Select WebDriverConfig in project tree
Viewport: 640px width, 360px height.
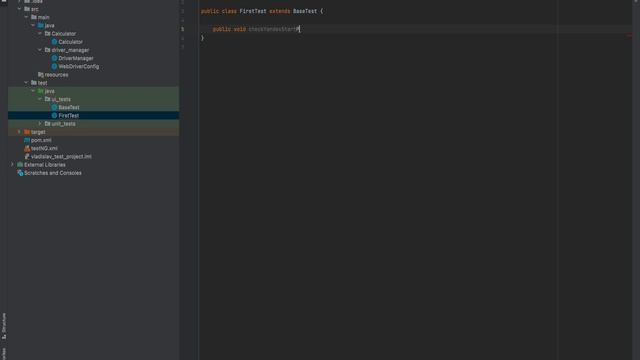point(78,67)
